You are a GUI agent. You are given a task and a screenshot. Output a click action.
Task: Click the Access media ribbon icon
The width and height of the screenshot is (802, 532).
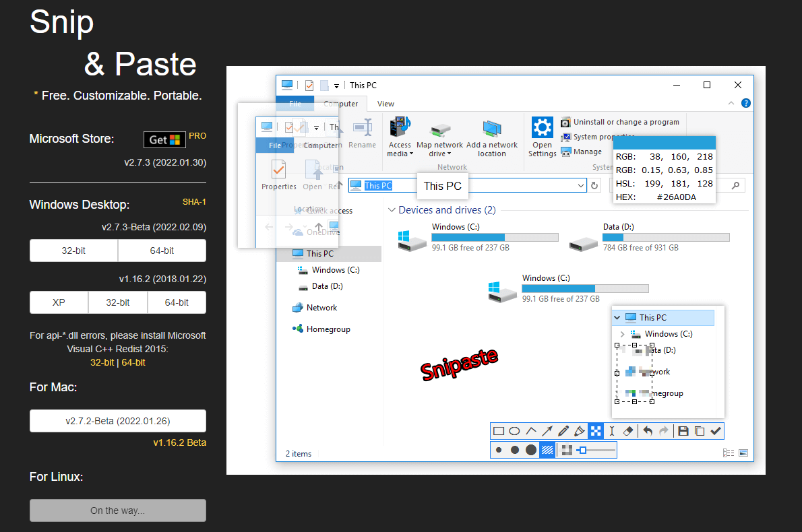point(400,127)
